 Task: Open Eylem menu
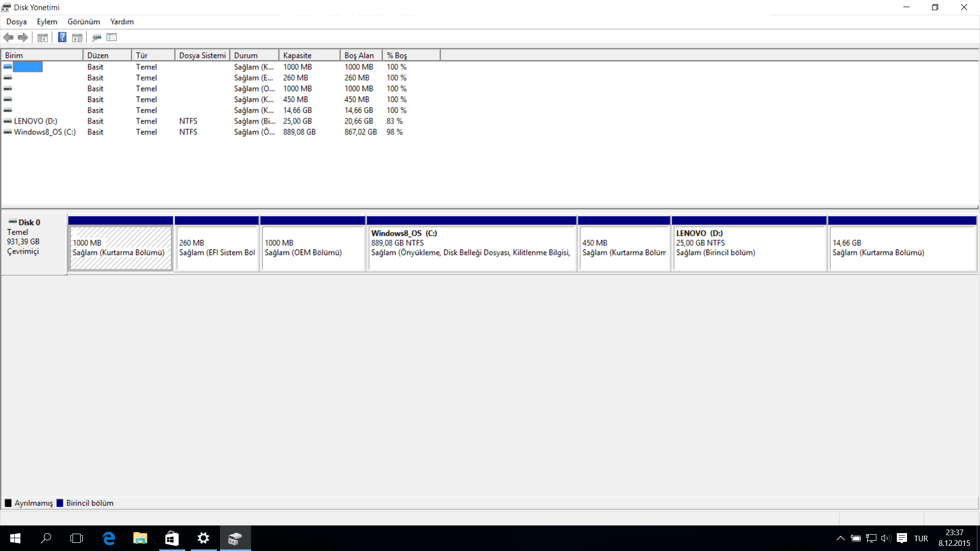47,21
